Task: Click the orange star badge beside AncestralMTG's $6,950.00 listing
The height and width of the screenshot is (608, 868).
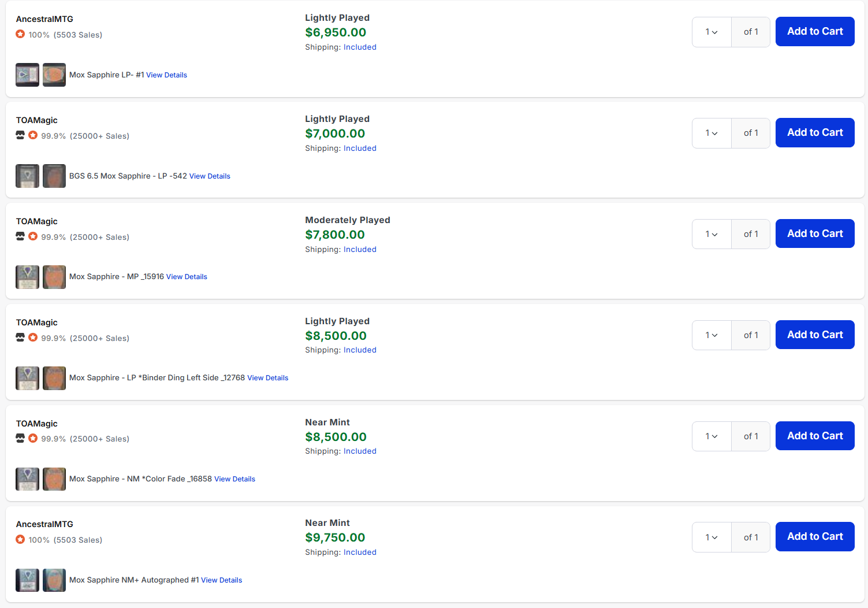Action: 20,34
